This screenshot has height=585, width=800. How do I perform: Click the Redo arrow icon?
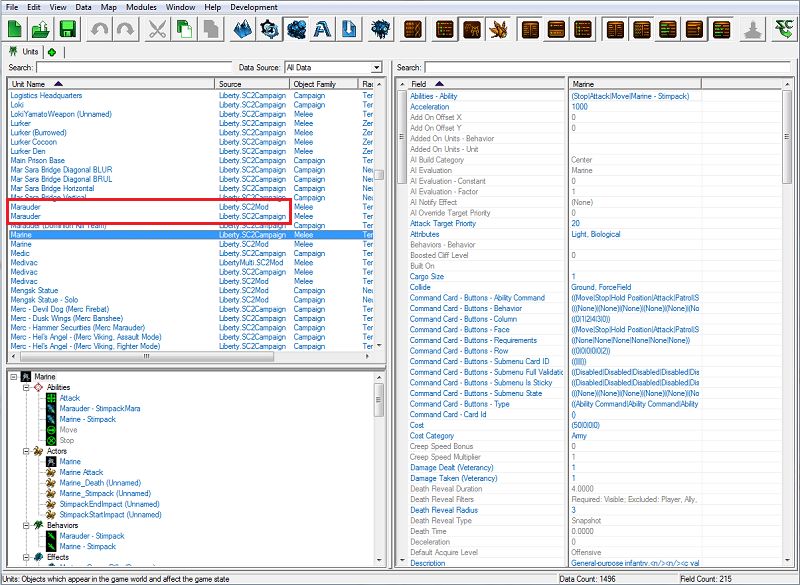[125, 29]
